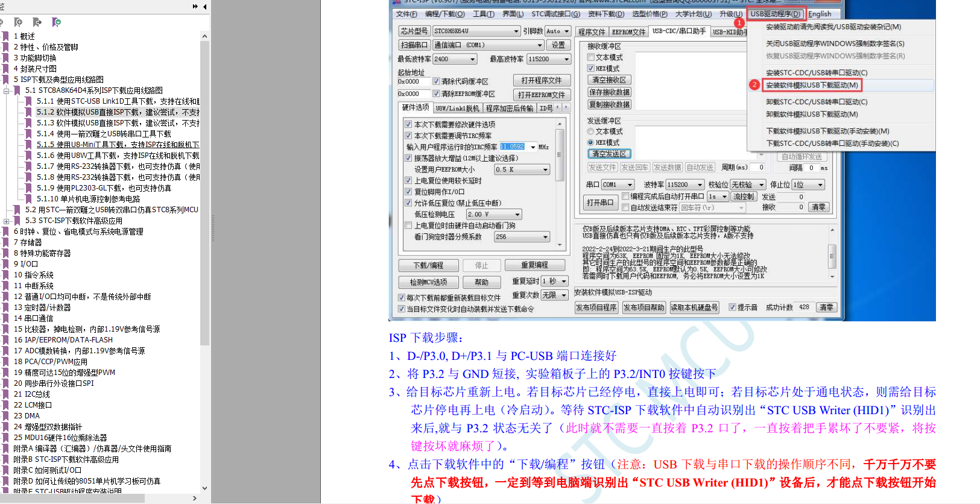The image size is (980, 504).
Task: Open bookmark '13 定时器/计数器'
Action: 42,307
